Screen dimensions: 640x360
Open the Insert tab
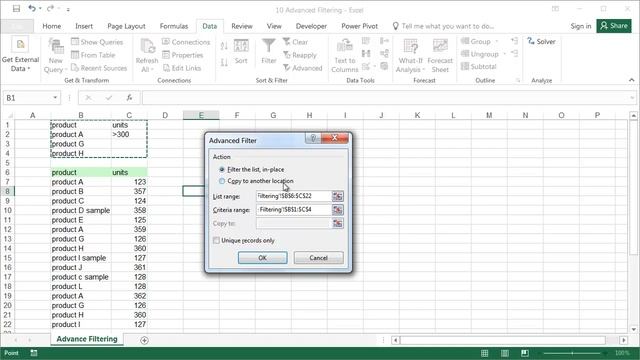84,26
